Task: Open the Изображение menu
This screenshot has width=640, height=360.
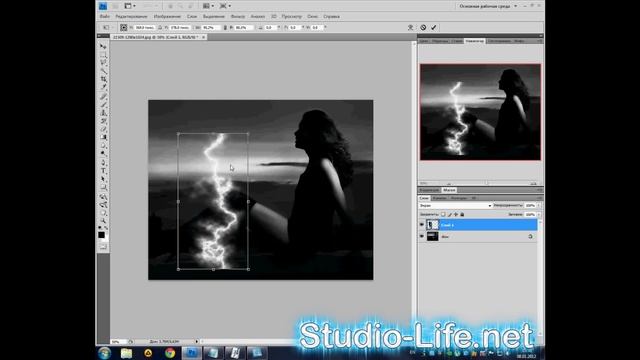Action: click(167, 16)
